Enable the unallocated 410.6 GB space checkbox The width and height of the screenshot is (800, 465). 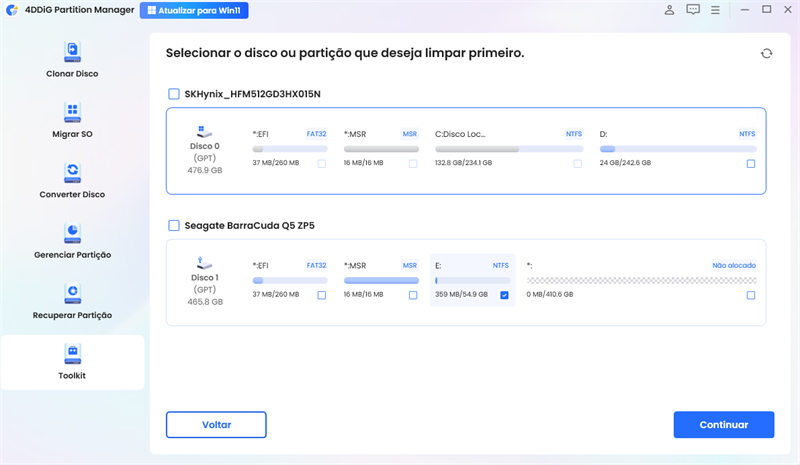click(x=751, y=295)
